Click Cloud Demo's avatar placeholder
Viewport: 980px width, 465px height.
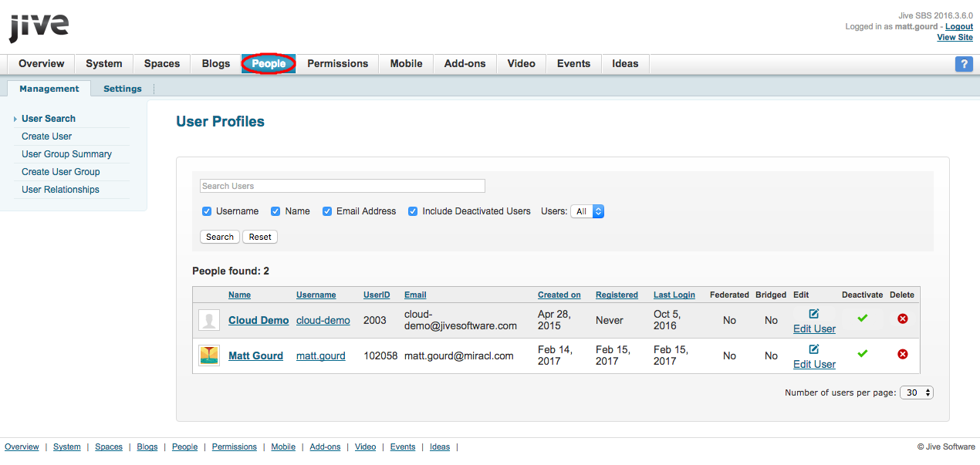[x=209, y=320]
